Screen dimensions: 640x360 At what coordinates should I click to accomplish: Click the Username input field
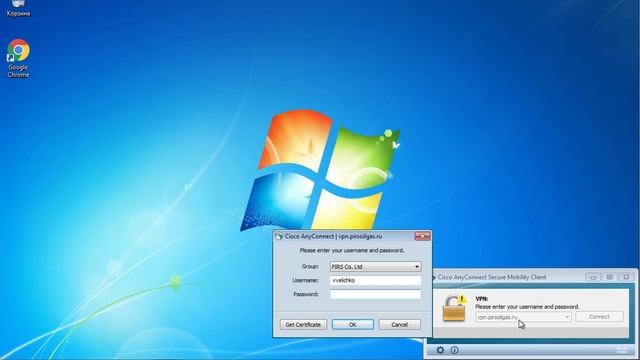pos(375,280)
